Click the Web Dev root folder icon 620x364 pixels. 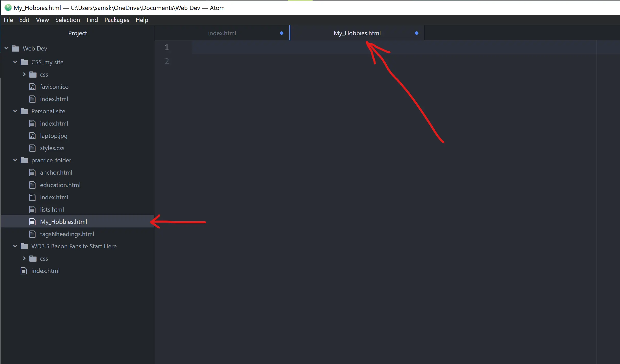click(x=16, y=48)
